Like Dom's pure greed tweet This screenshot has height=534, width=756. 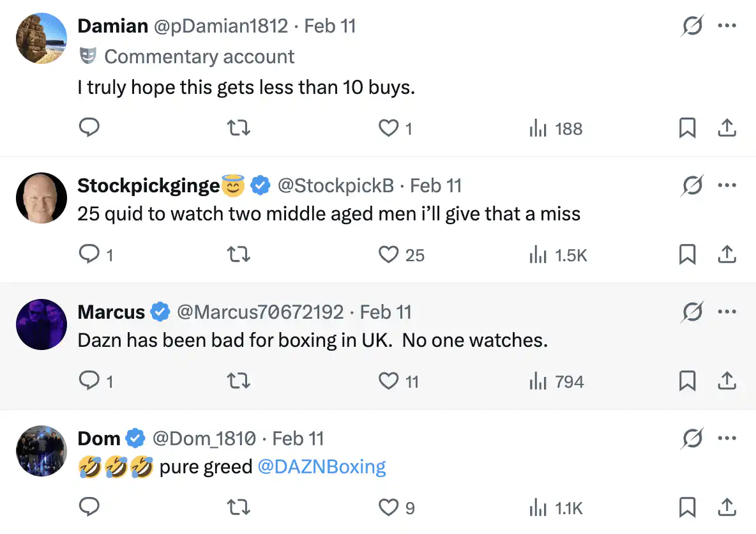point(389,508)
